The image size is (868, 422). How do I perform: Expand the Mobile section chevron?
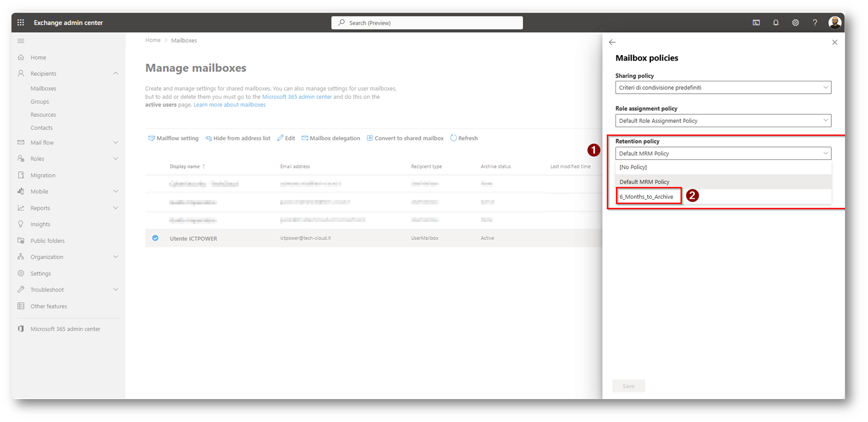[116, 192]
